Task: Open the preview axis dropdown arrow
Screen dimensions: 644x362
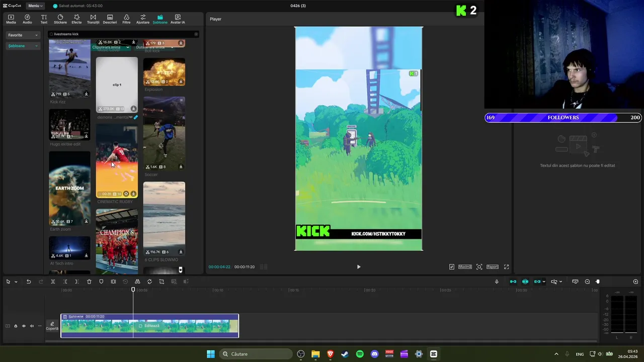Action: (560, 282)
